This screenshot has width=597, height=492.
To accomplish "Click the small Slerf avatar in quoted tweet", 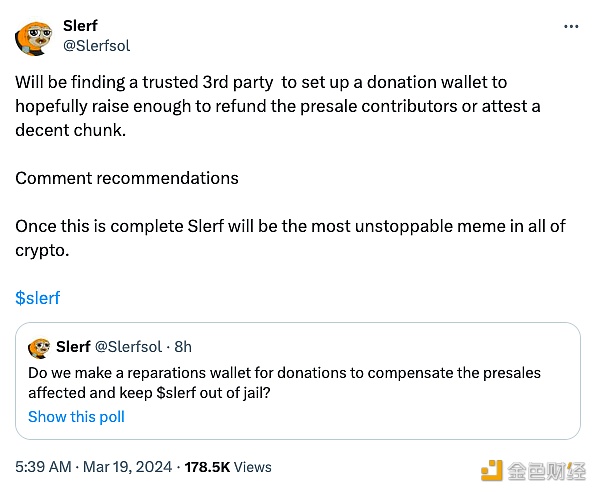I will click(x=39, y=348).
